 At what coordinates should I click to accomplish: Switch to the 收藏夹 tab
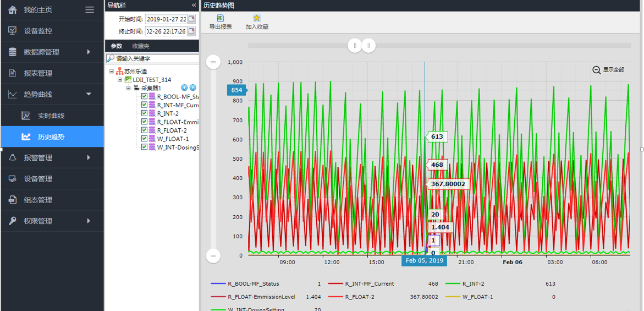(141, 46)
